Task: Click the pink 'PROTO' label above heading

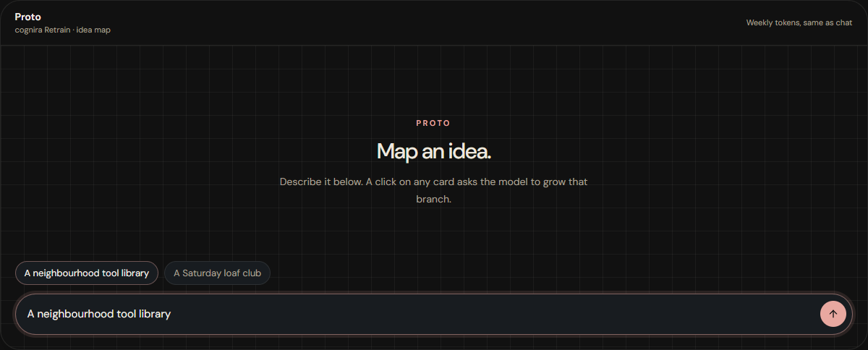Action: pos(433,124)
